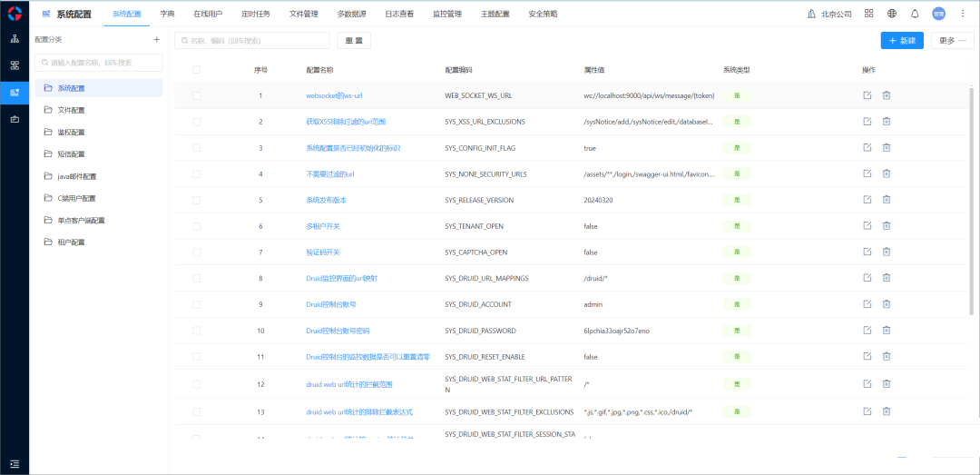Toggle the select-all checkbox in table header
The height and width of the screenshot is (475, 980).
tap(197, 70)
